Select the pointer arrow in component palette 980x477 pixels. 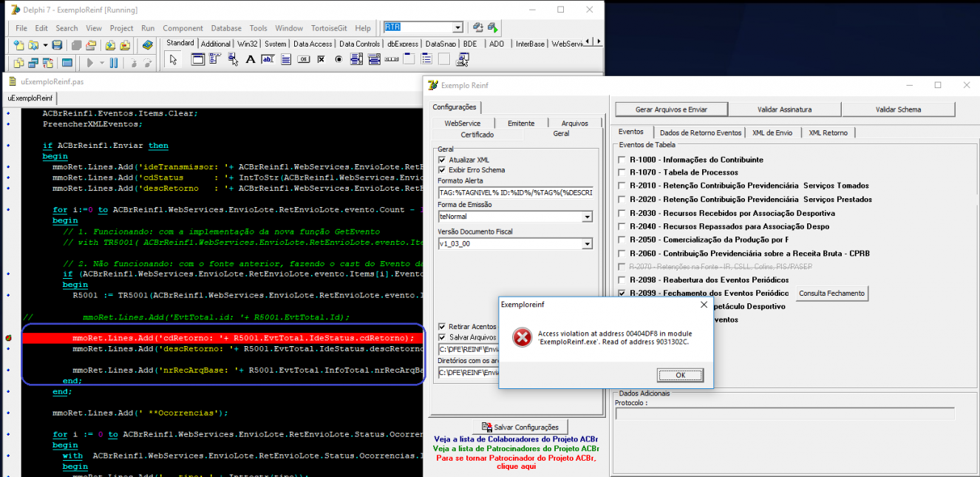[173, 60]
